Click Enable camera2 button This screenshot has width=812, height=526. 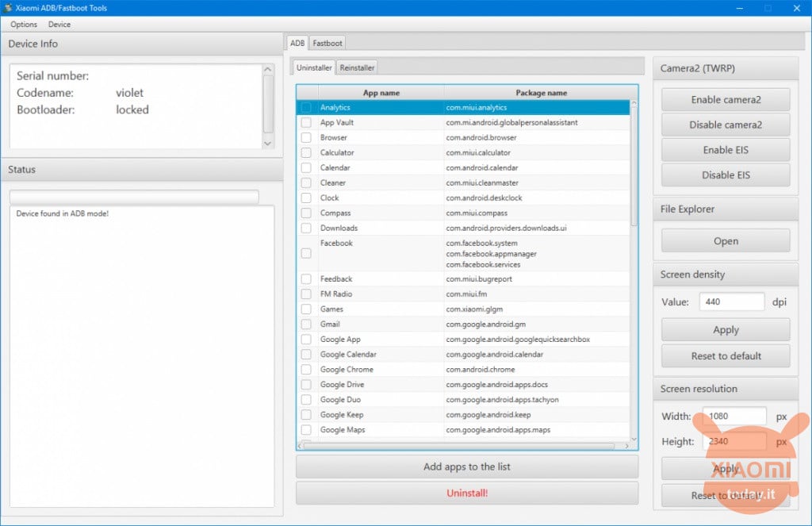tap(726, 99)
